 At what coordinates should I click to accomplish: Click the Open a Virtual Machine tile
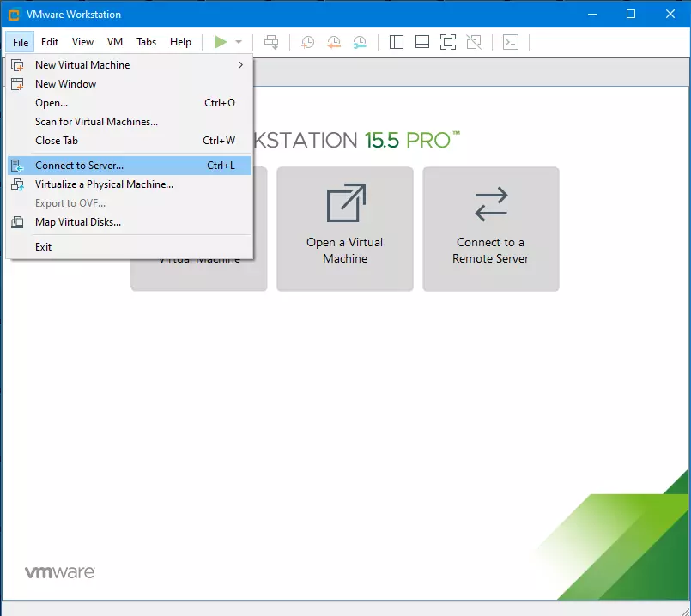[345, 229]
